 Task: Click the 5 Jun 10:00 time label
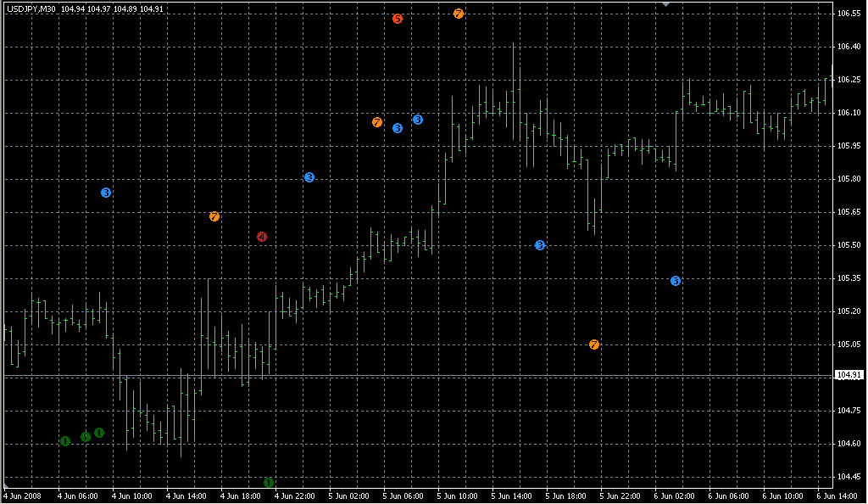[457, 496]
